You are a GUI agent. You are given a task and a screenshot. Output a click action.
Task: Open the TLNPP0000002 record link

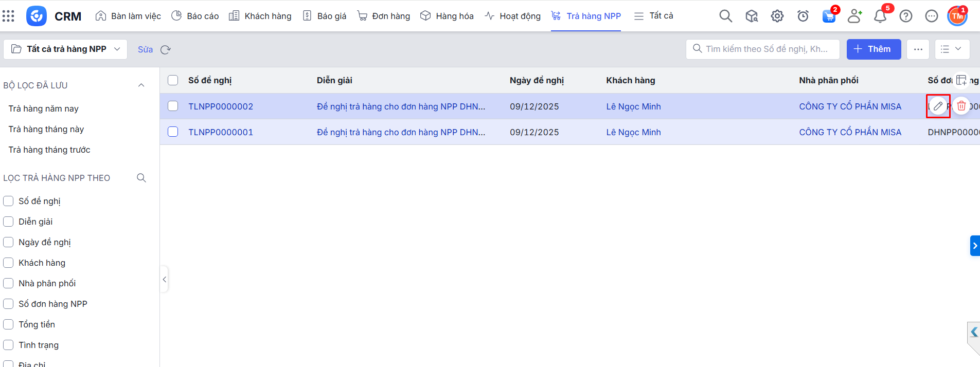pyautogui.click(x=221, y=106)
